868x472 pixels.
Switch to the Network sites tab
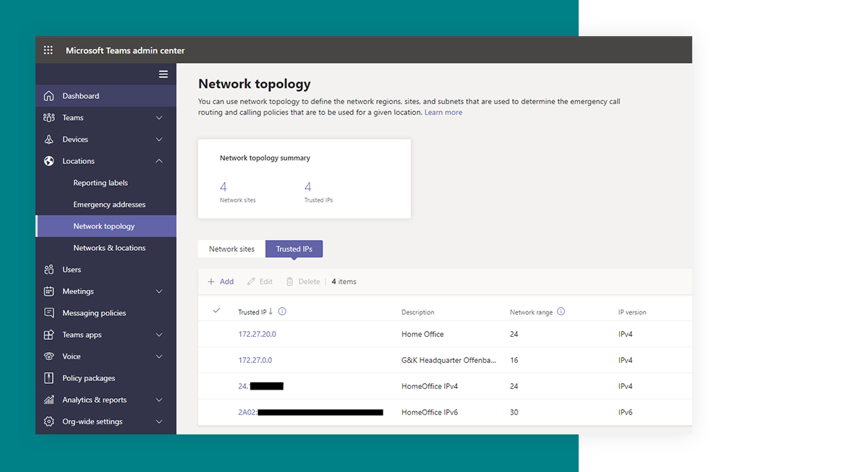(231, 249)
